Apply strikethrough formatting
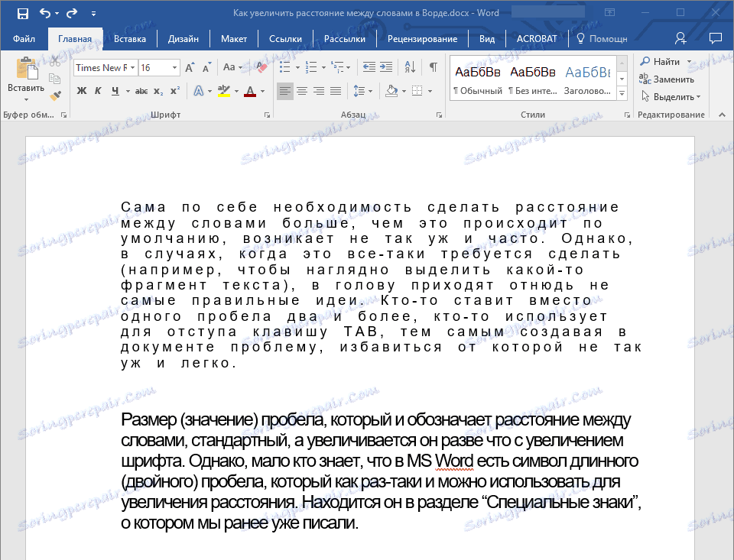 [x=141, y=90]
